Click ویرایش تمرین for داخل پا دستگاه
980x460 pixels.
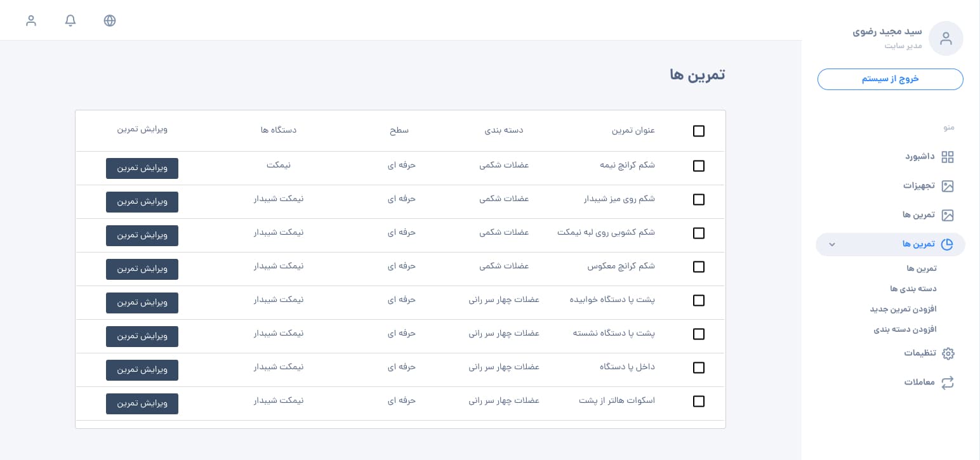pyautogui.click(x=142, y=370)
